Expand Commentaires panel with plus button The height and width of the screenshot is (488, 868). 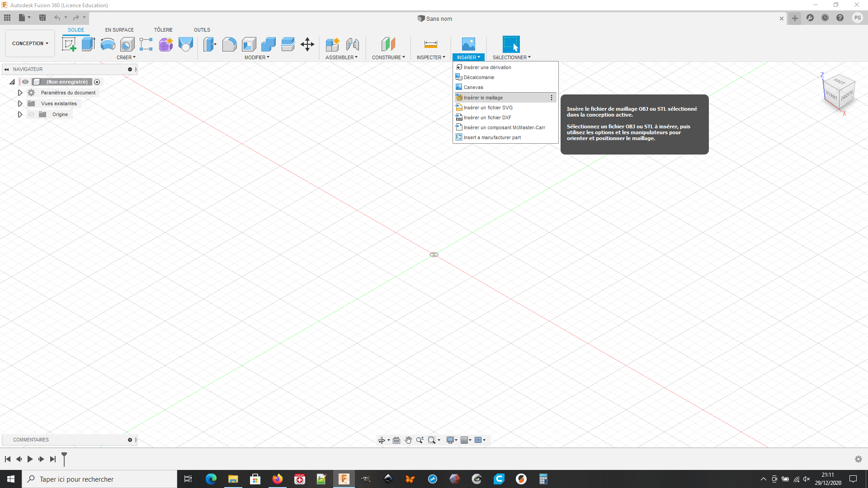coord(130,440)
